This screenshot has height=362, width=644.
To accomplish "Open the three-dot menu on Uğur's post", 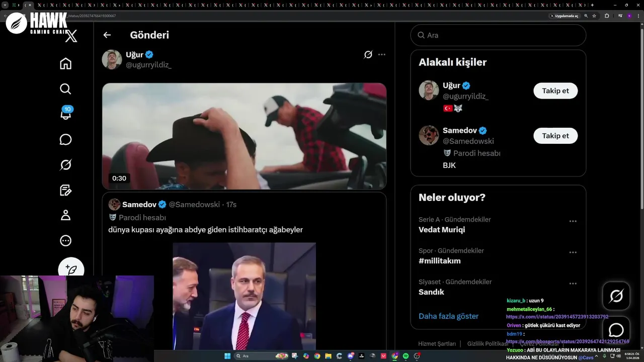I will pos(382,54).
